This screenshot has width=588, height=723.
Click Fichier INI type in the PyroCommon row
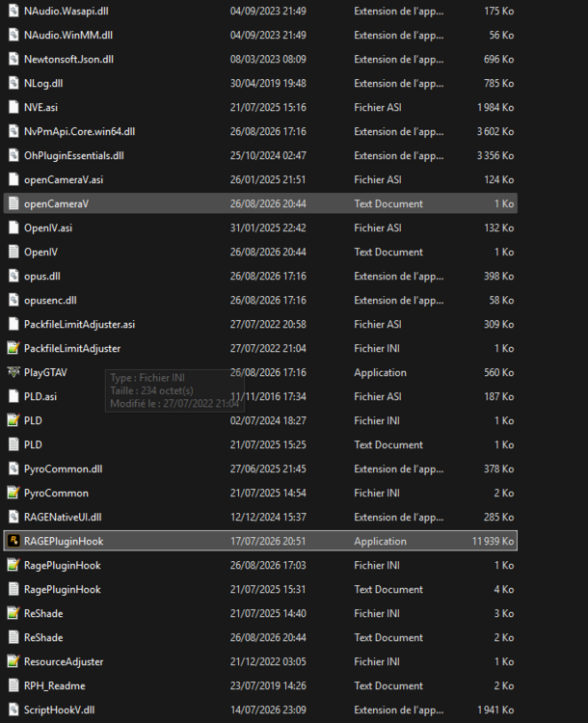pos(377,493)
